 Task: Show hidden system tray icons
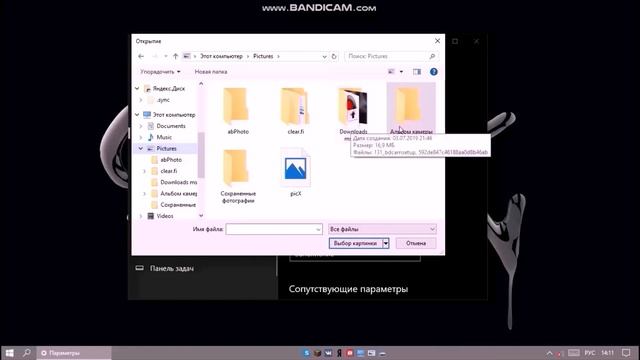[x=549, y=353]
